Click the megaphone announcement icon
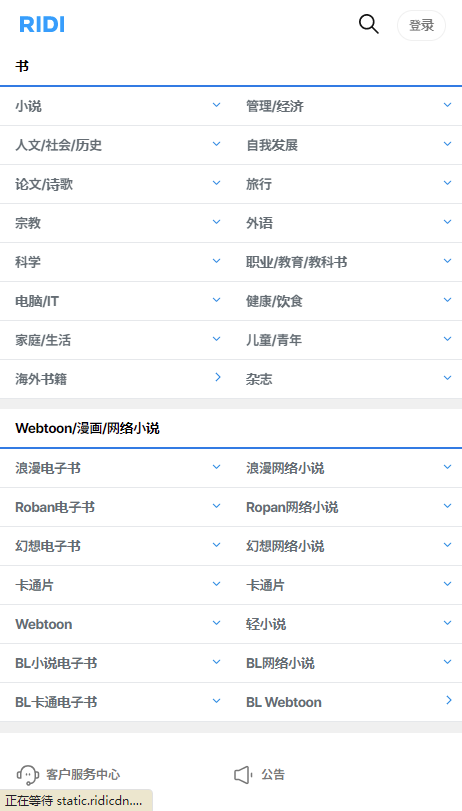 tap(243, 774)
